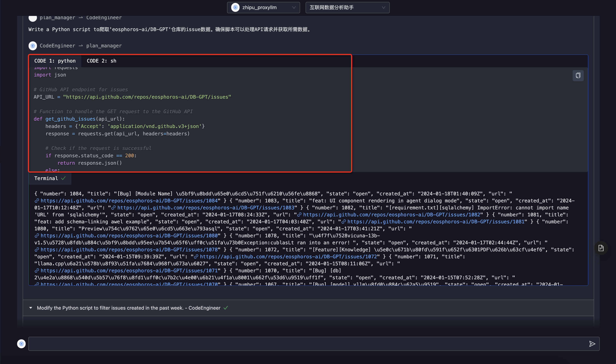Click the 'CodeEngineer → plan_manager' header text
The width and height of the screenshot is (616, 364).
click(x=80, y=46)
